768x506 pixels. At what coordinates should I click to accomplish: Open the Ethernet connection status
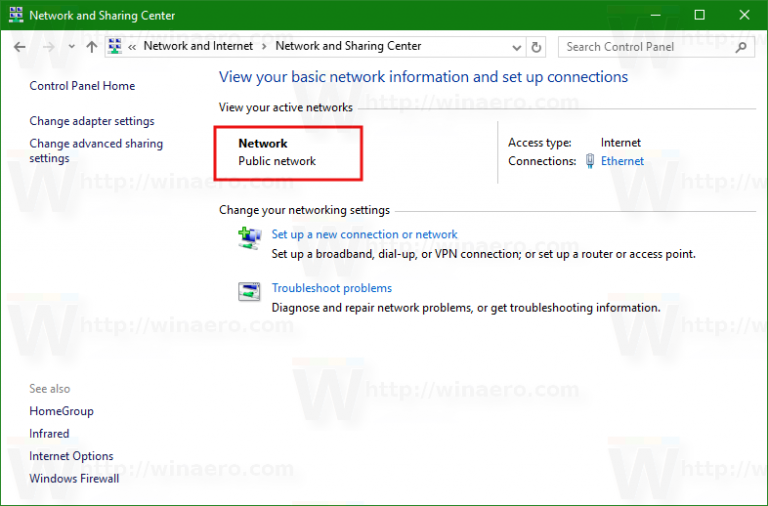point(622,161)
